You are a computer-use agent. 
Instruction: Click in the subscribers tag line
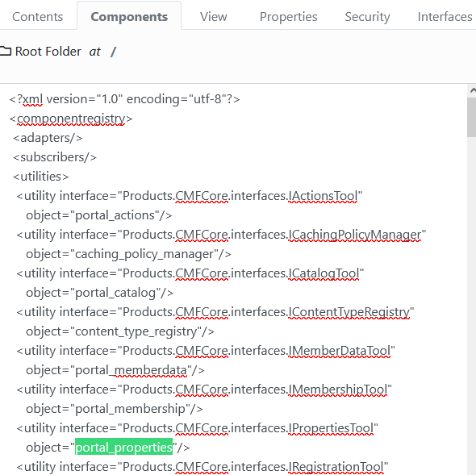[55, 157]
